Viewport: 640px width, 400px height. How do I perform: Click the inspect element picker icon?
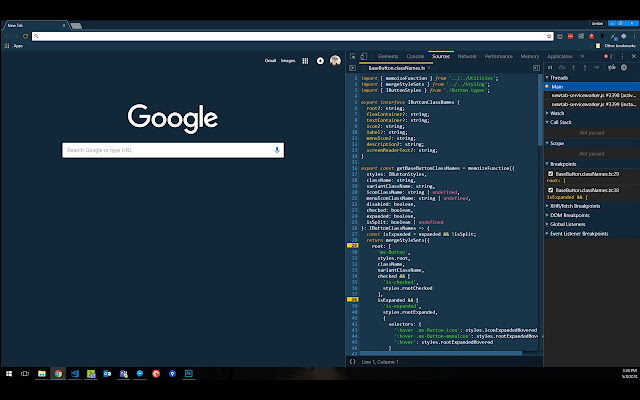[x=353, y=56]
